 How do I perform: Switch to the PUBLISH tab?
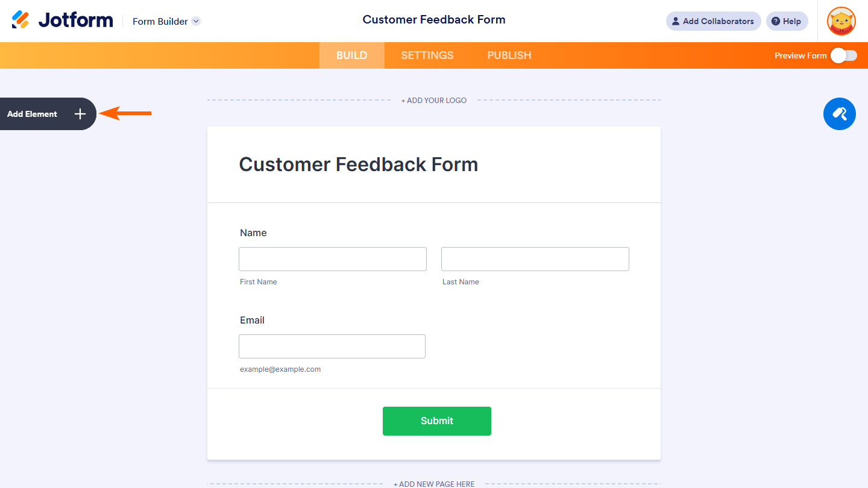(x=509, y=55)
